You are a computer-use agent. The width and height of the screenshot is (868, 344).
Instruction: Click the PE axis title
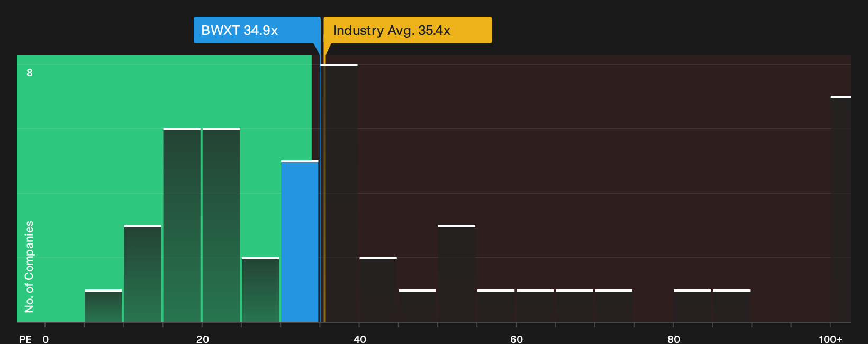[x=25, y=339]
